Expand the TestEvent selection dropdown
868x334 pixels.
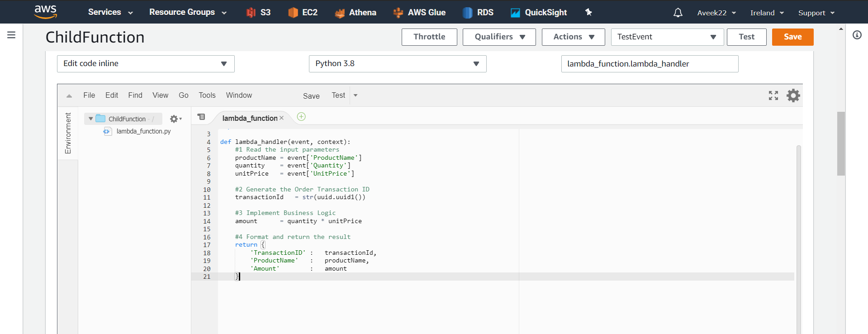tap(667, 37)
